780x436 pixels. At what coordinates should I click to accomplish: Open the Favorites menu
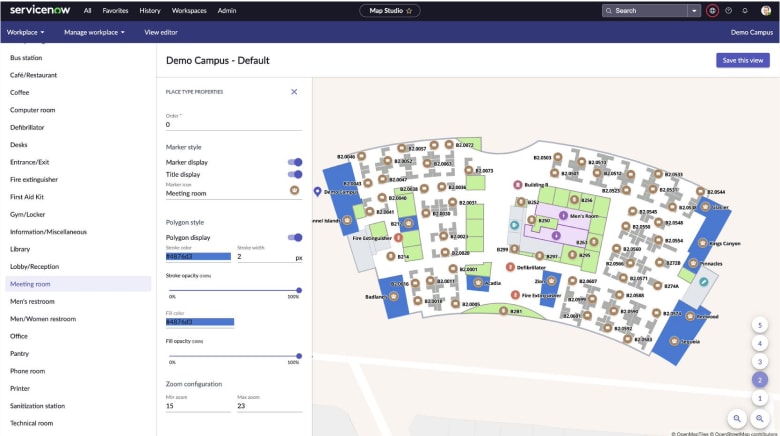click(x=115, y=10)
